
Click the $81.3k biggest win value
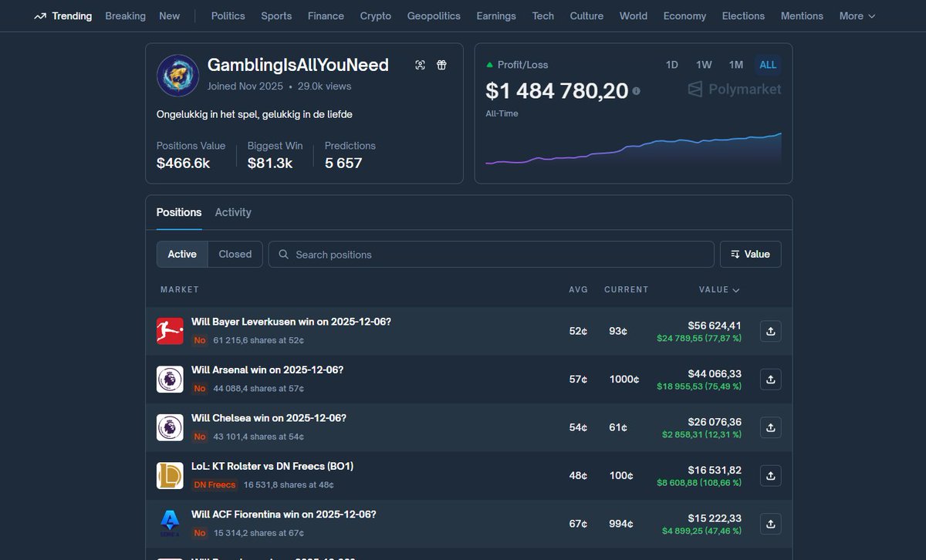point(270,164)
